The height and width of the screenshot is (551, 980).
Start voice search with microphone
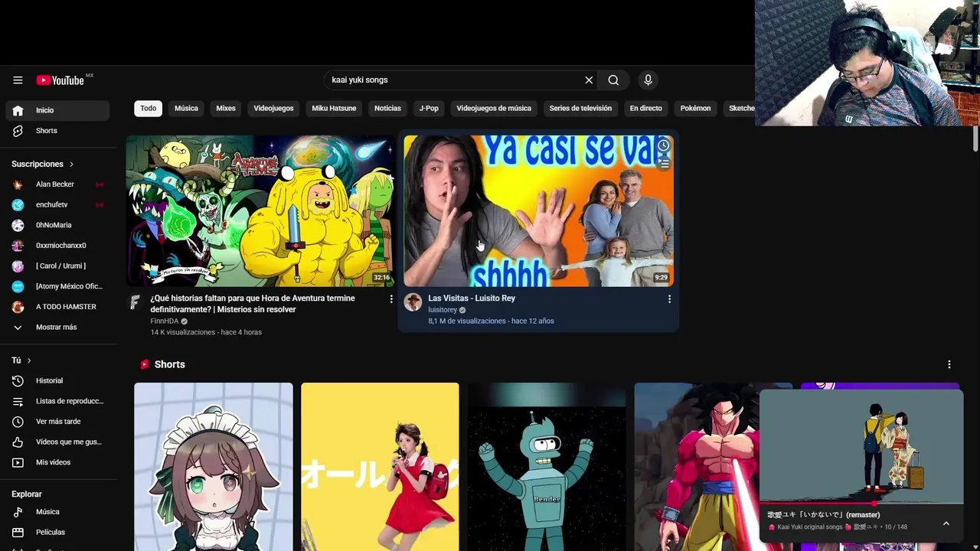(648, 80)
